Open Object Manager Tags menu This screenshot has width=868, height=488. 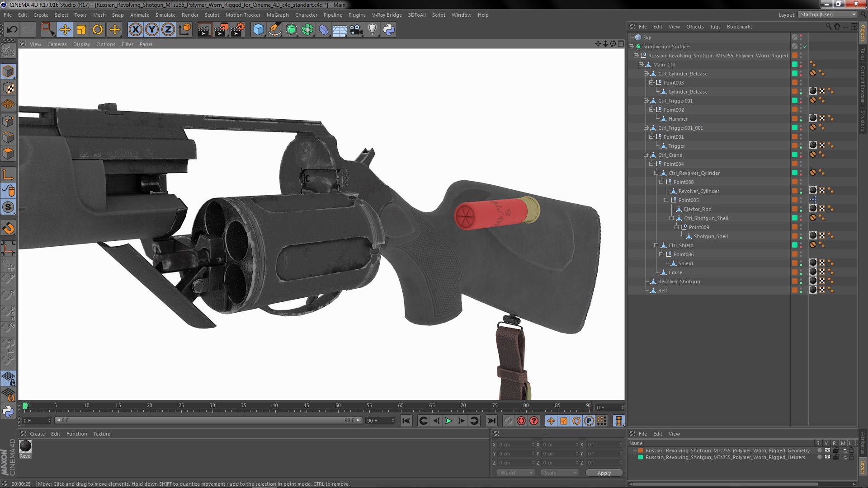coord(715,27)
